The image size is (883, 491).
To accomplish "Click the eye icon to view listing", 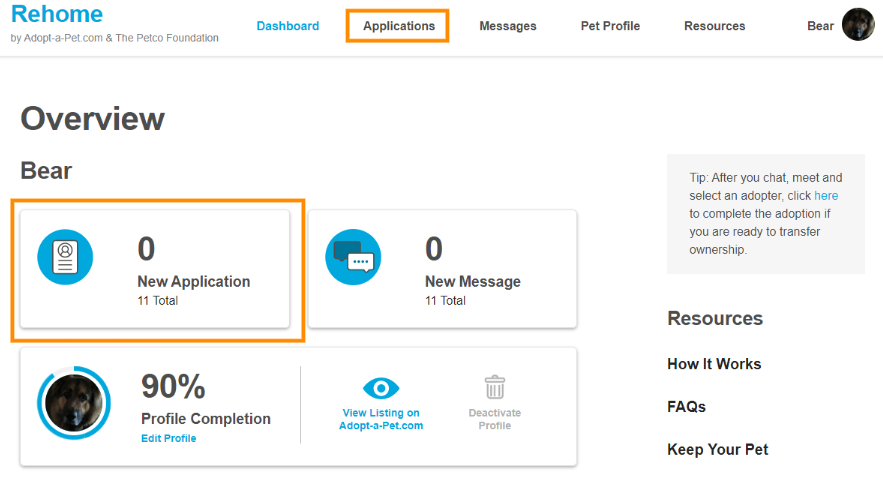I will 381,388.
